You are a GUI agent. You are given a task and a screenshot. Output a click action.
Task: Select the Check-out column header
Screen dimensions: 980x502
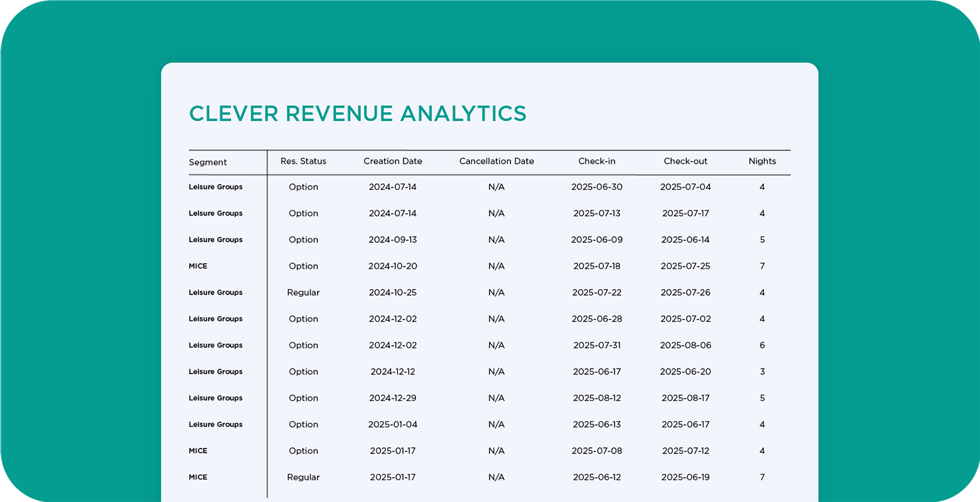point(686,161)
